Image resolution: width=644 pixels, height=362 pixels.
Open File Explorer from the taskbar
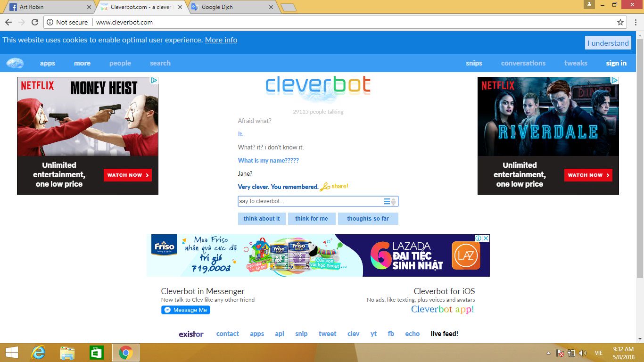(67, 353)
